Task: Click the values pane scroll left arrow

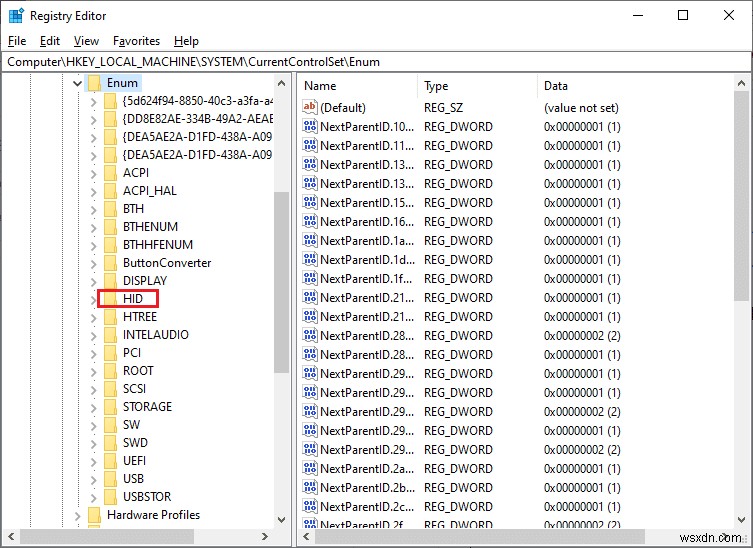Action: [306, 536]
